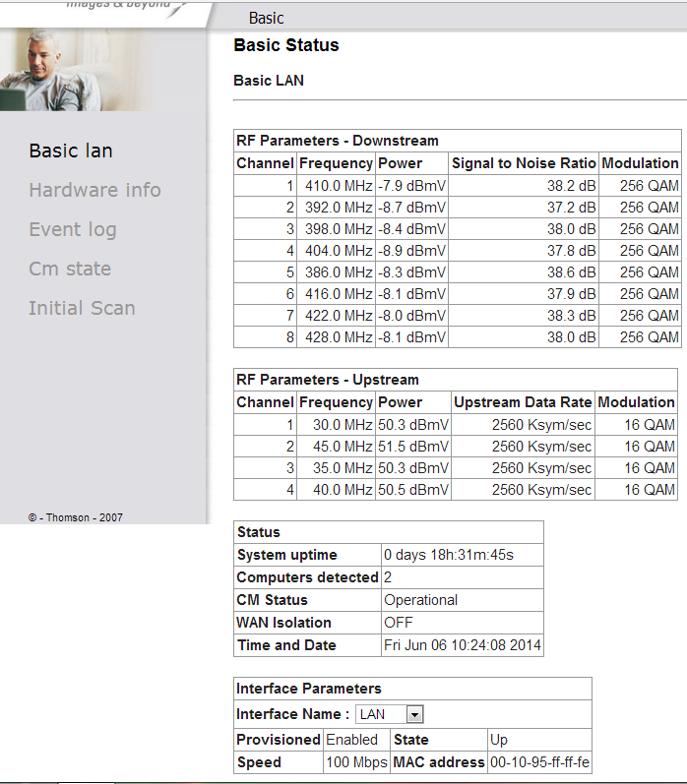687x784 pixels.
Task: Click upstream power 50.5 dBmV
Action: point(413,490)
